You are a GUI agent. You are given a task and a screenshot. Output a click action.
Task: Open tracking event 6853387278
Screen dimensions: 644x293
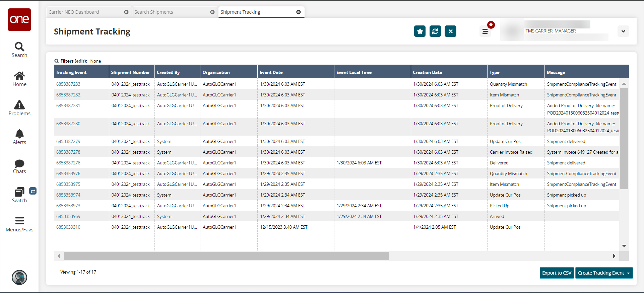click(68, 152)
